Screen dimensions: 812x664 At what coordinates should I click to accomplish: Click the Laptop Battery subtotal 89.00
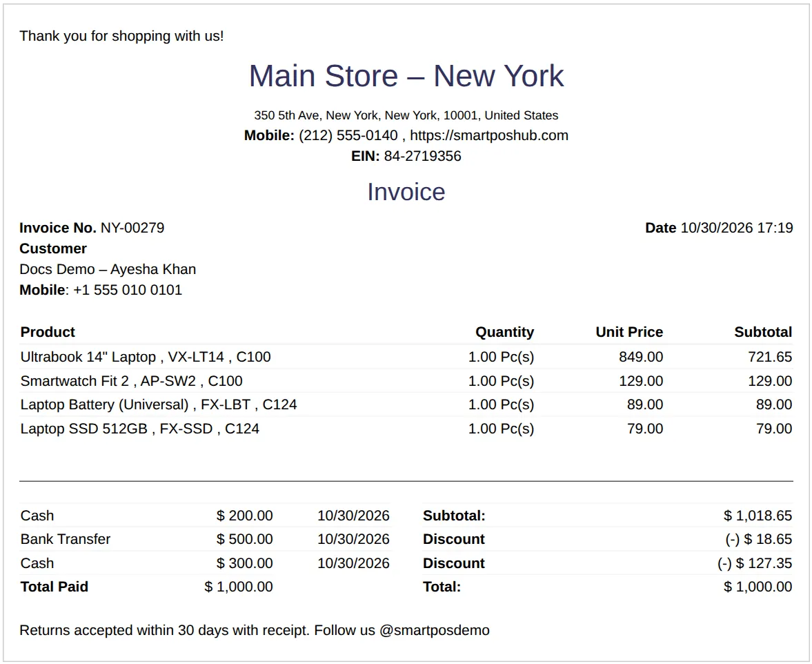coord(774,404)
